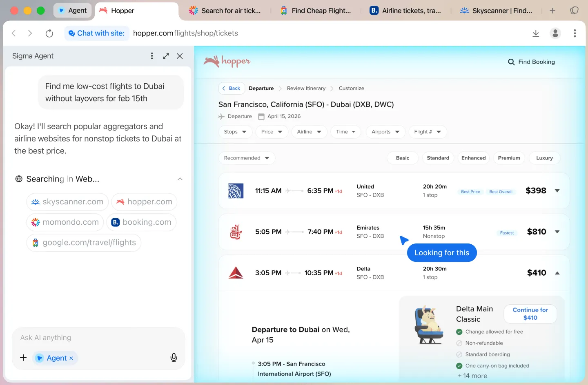Switch to the Skyscanner tab
Screen dimensions: 588x385
tap(496, 11)
